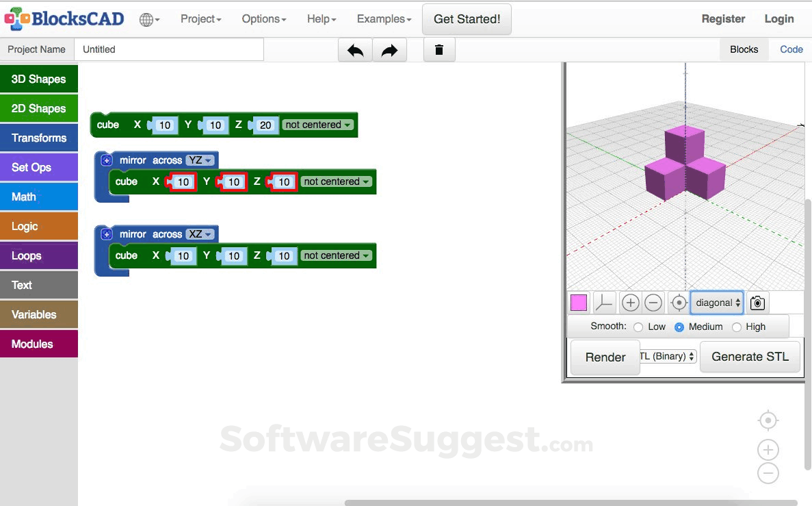Select the Medium smoothing radio button
This screenshot has height=506, width=812.
pyautogui.click(x=679, y=327)
